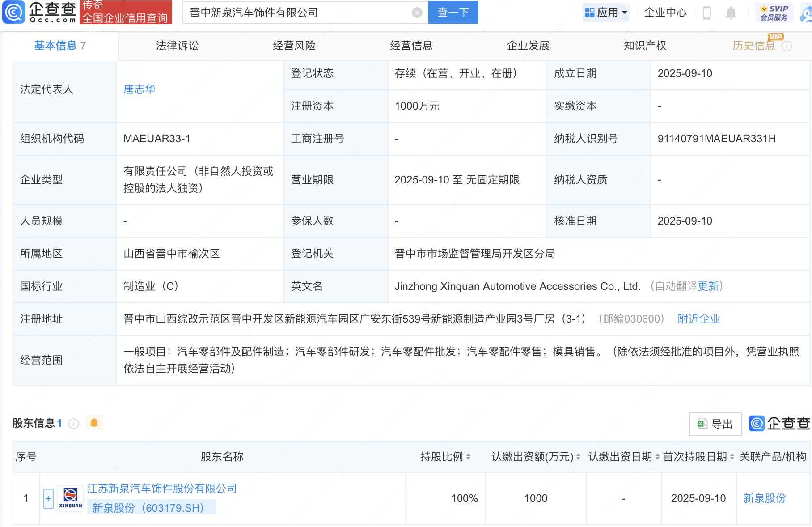This screenshot has width=812, height=527.
Task: Select postal code 邮编030600 text
Action: coord(631,319)
